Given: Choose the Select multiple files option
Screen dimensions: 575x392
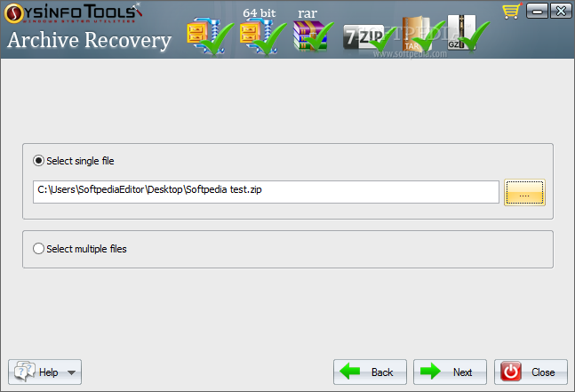Looking at the screenshot, I should point(80,249).
